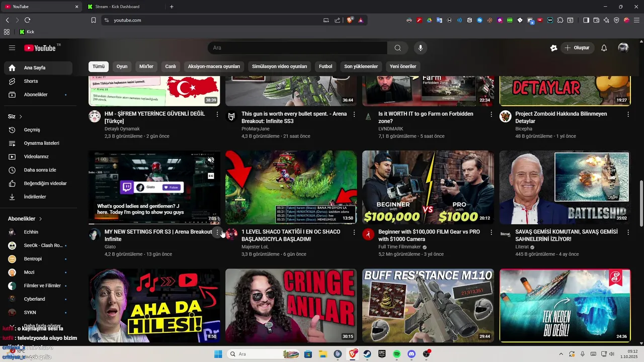Go to Ana Sayfa in sidebar
Screen dimensions: 644x362
(38, 68)
